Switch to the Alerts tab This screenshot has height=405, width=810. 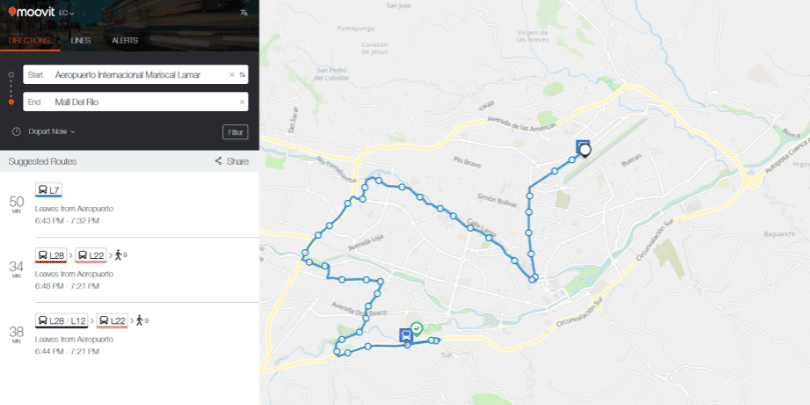click(x=125, y=41)
